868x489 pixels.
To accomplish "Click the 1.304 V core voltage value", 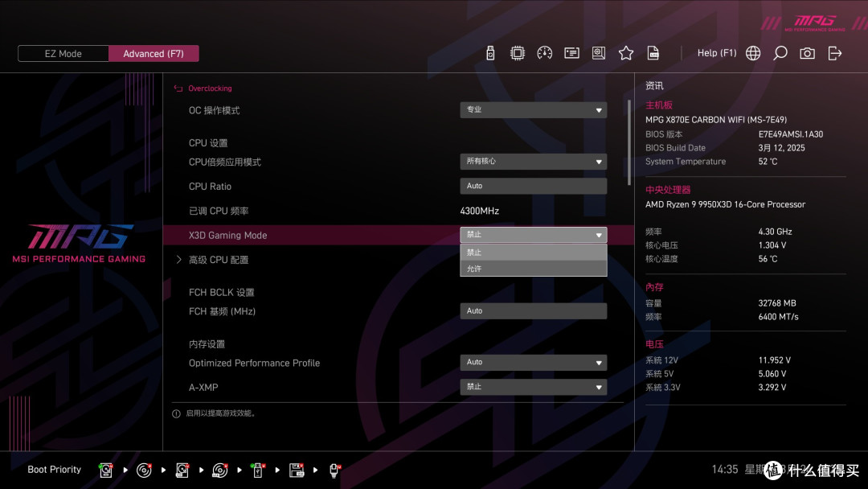I will (772, 244).
